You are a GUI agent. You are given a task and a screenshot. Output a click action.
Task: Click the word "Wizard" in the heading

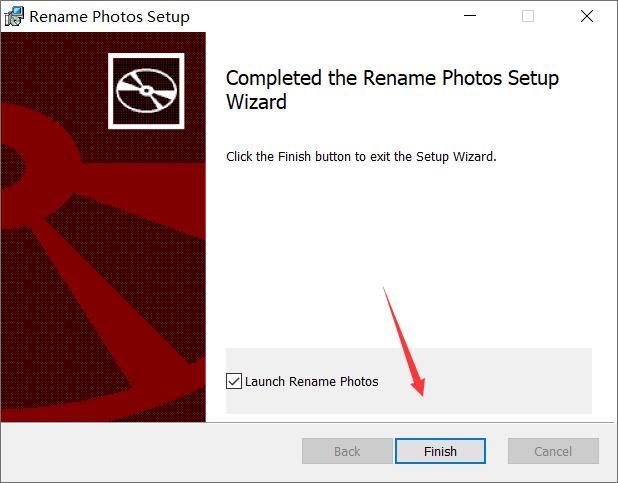(x=256, y=102)
